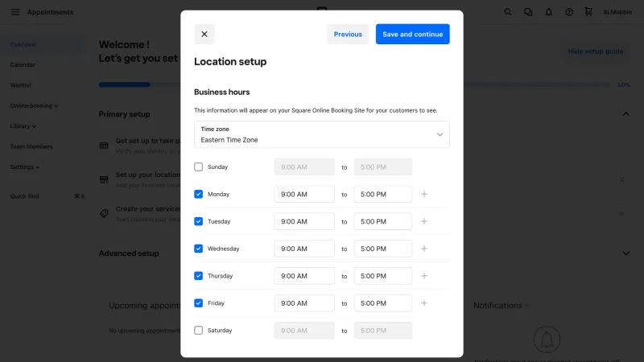Add another time range for Monday
The height and width of the screenshot is (362, 644).
point(424,194)
